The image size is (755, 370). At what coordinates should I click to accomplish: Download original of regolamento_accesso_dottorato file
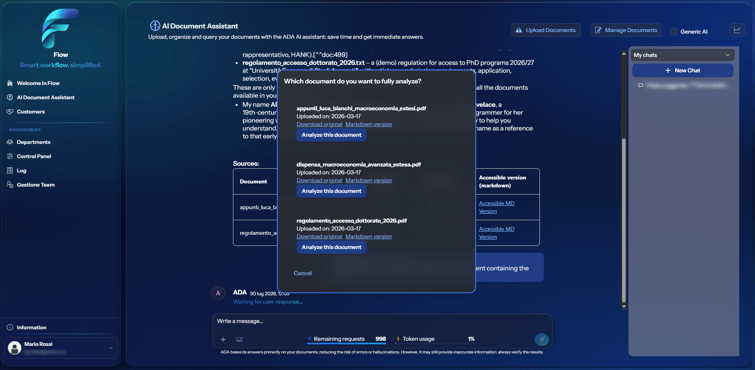(x=319, y=237)
